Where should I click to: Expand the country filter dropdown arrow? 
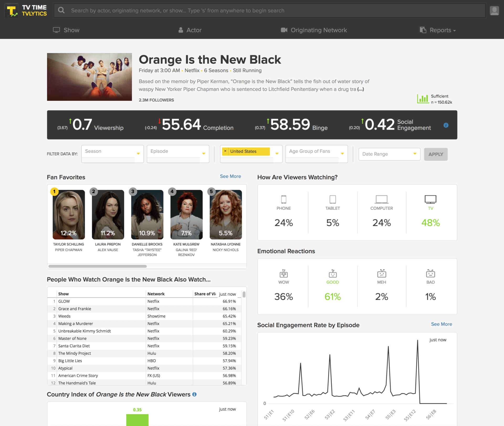[277, 154]
